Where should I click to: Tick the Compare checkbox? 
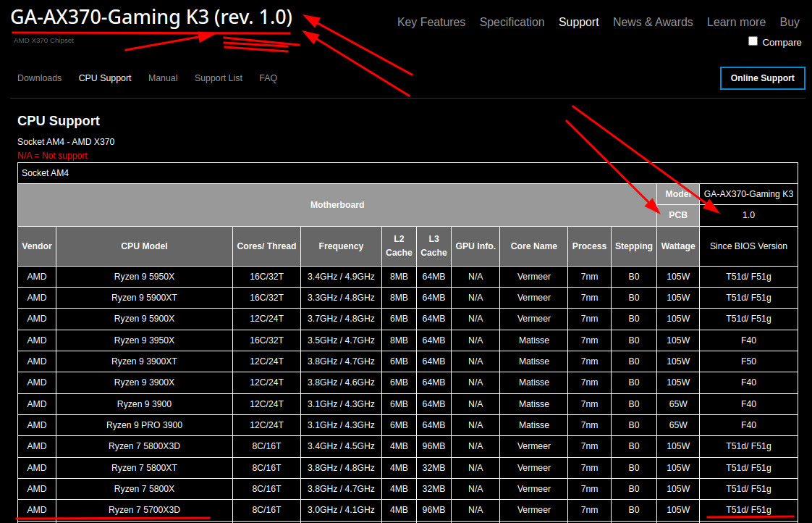[753, 41]
